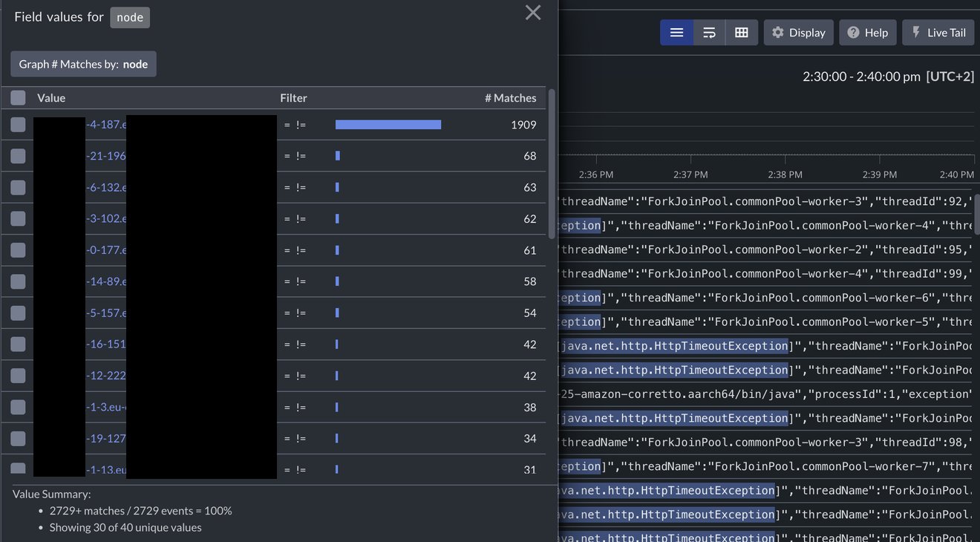
Task: Click the 68 matches bar
Action: coord(338,156)
